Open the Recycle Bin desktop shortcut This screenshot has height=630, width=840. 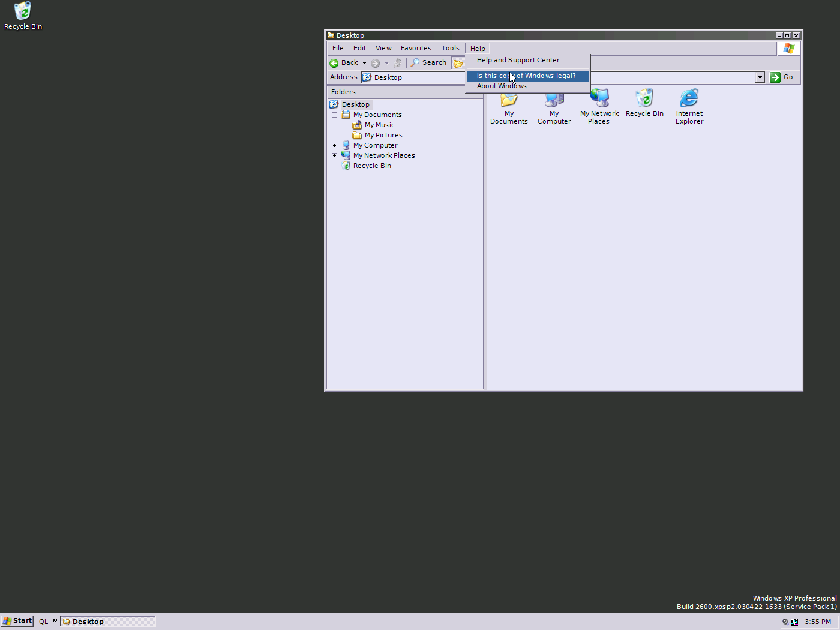tap(23, 16)
